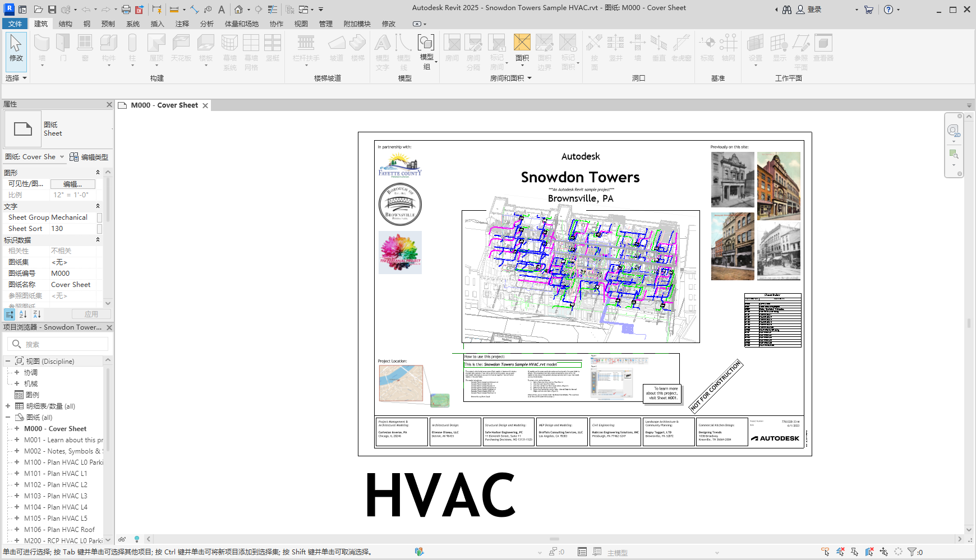Open the 文件 menu
This screenshot has width=976, height=560.
[x=15, y=24]
